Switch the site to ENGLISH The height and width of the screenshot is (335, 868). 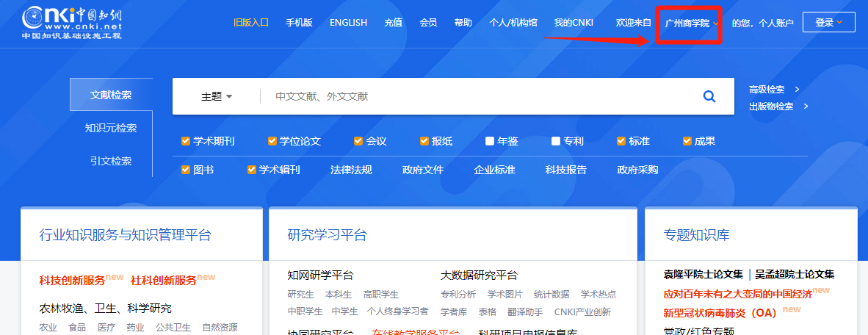coord(348,23)
